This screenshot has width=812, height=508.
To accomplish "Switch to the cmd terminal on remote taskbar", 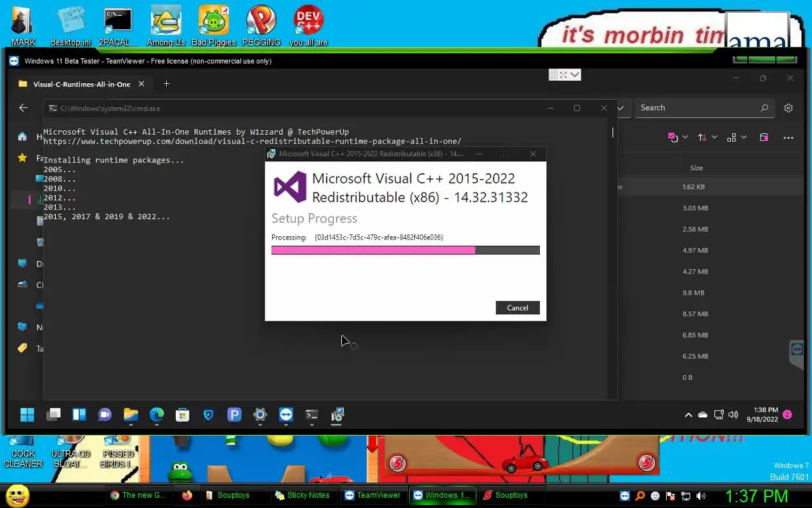I will [x=311, y=415].
